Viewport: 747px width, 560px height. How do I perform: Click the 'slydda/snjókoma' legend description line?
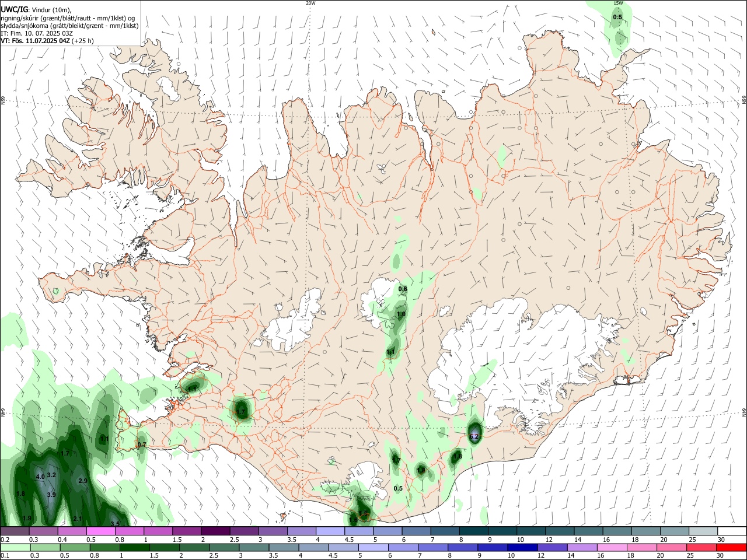pyautogui.click(x=69, y=26)
